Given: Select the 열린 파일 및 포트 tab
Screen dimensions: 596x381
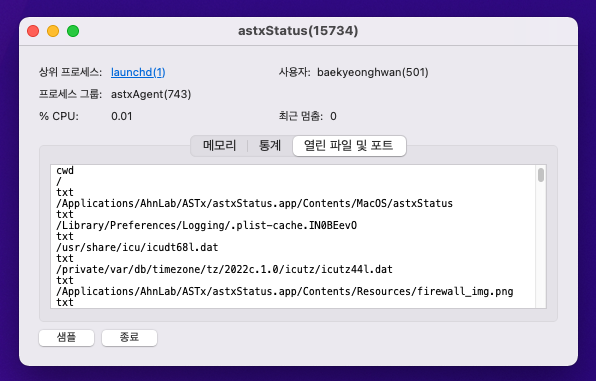Looking at the screenshot, I should [349, 146].
